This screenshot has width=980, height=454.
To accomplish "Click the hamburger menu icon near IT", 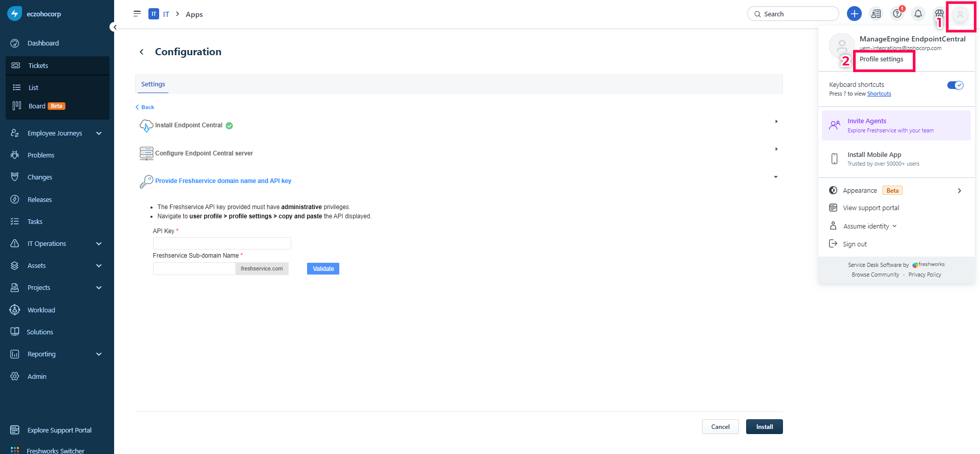I will (137, 14).
